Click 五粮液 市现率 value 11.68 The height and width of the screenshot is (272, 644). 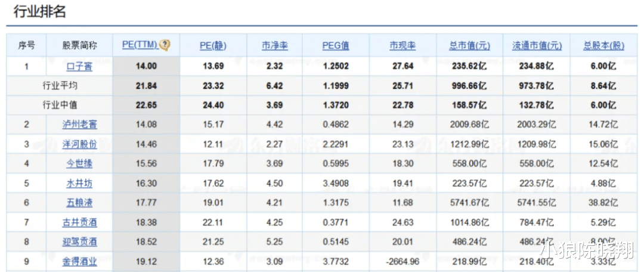coord(402,203)
